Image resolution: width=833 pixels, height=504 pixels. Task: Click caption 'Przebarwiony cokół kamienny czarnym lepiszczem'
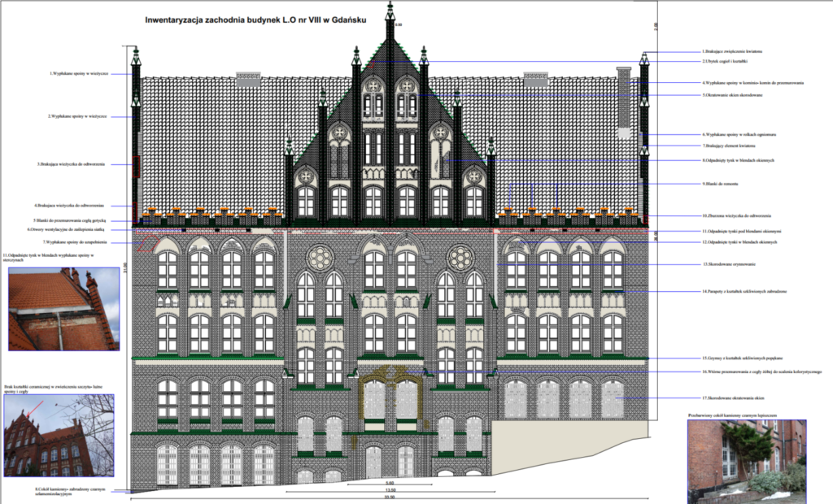[x=732, y=415]
